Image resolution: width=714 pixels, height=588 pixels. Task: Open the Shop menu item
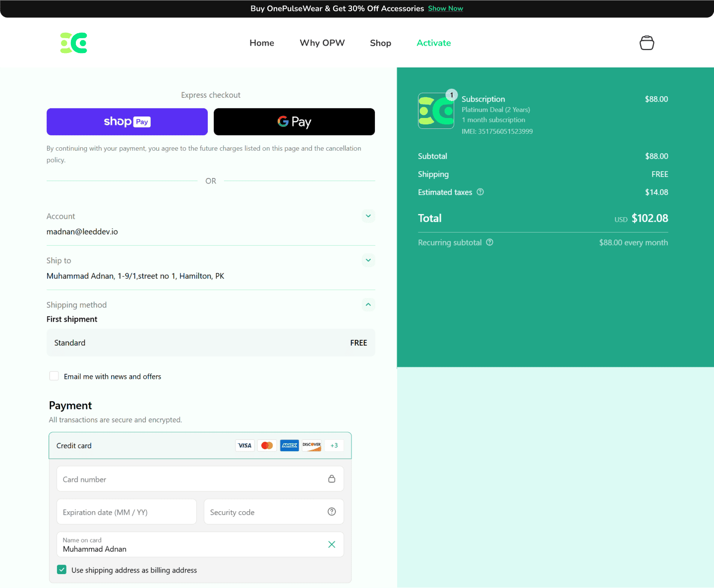pos(380,43)
